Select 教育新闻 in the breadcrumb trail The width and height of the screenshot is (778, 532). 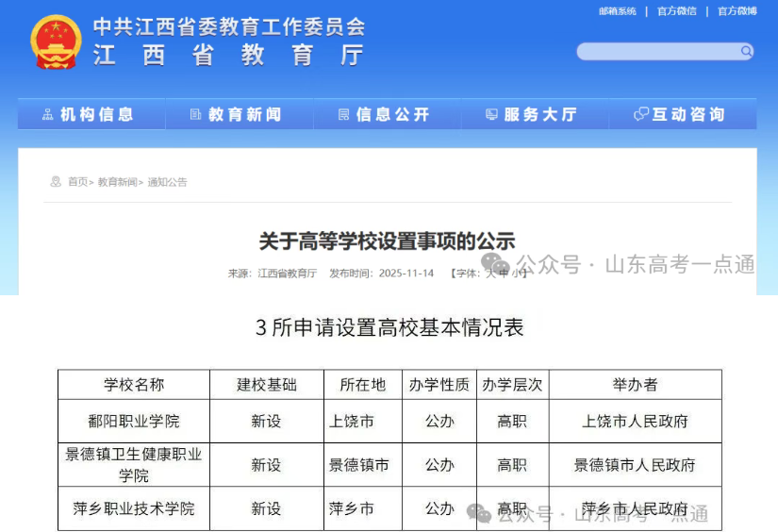point(117,182)
